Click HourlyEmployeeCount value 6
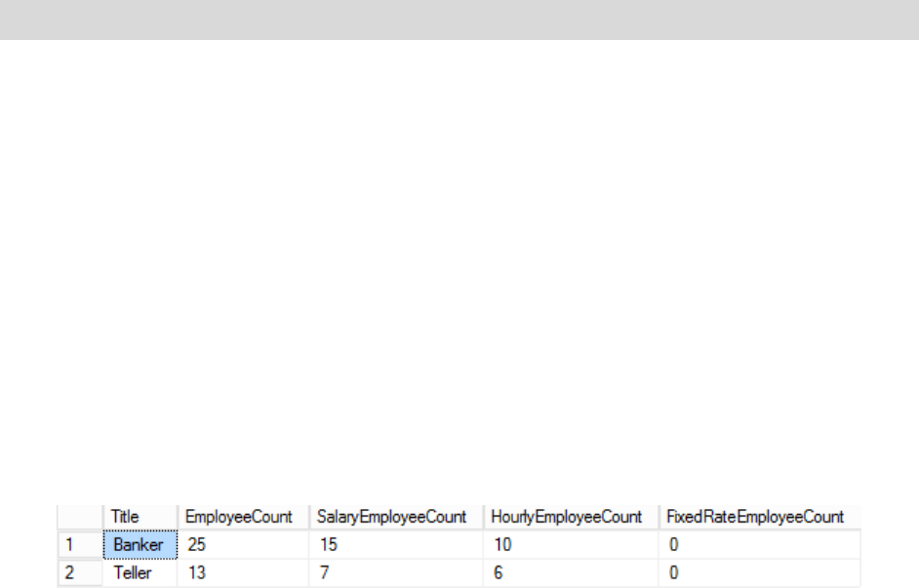This screenshot has height=588, width=919. coord(572,572)
